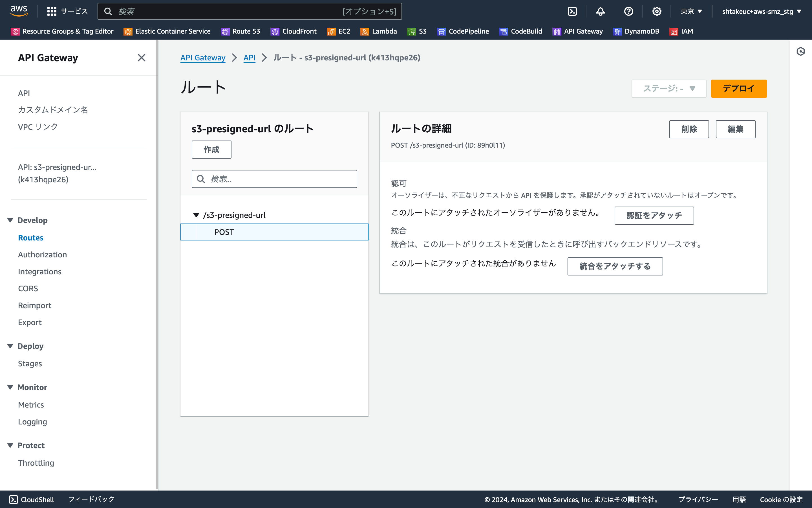The image size is (812, 508).
Task: Select the POST route in the tree
Action: pyautogui.click(x=274, y=232)
